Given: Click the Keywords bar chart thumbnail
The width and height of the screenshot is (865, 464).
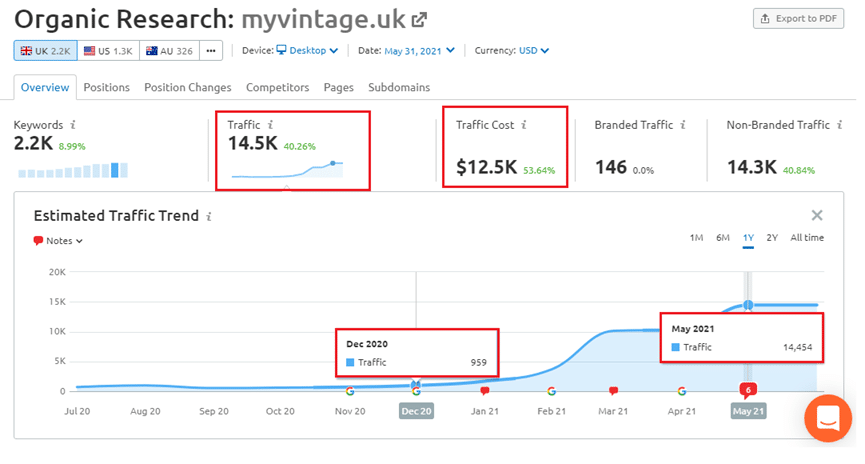Looking at the screenshot, I should point(73,170).
